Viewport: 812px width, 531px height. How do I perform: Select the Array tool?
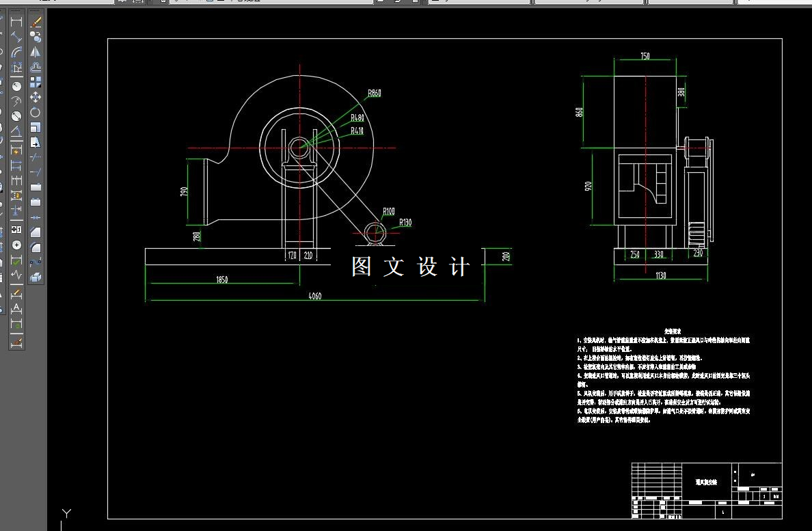[x=36, y=82]
